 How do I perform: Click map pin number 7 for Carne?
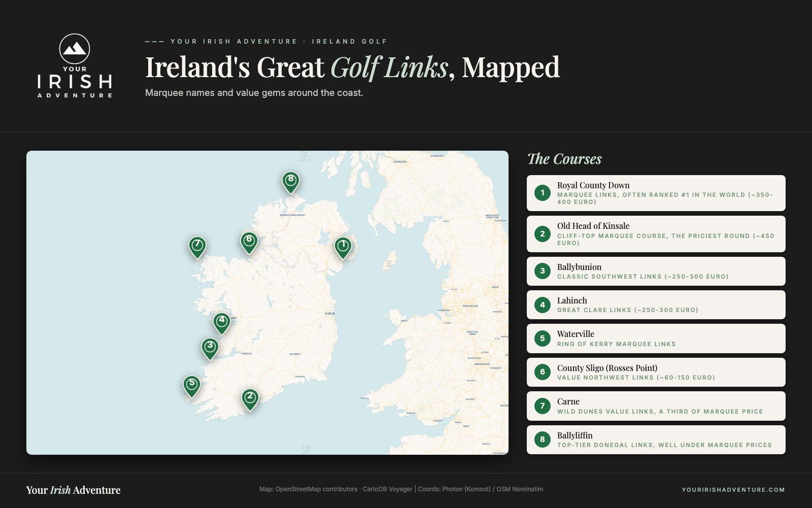pyautogui.click(x=197, y=247)
